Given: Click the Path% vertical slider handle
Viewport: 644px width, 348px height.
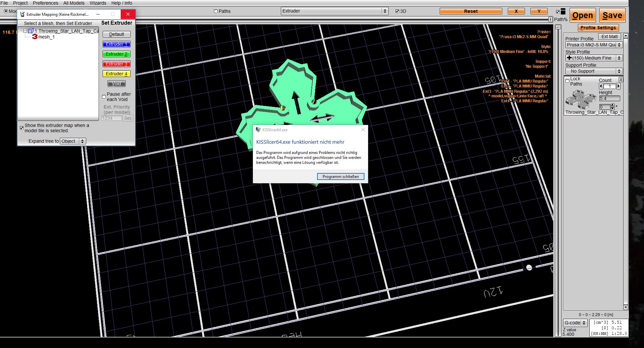Looking at the screenshot, I should pyautogui.click(x=558, y=27).
